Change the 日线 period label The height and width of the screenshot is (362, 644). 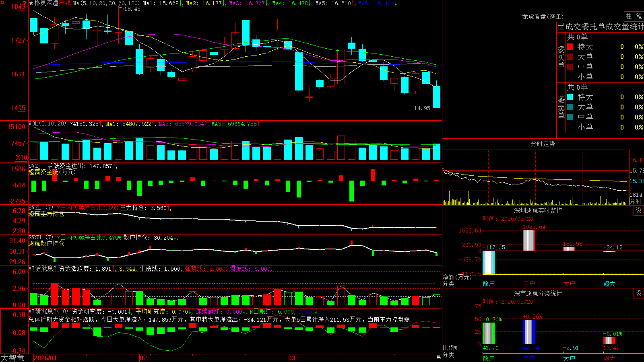pos(65,3)
